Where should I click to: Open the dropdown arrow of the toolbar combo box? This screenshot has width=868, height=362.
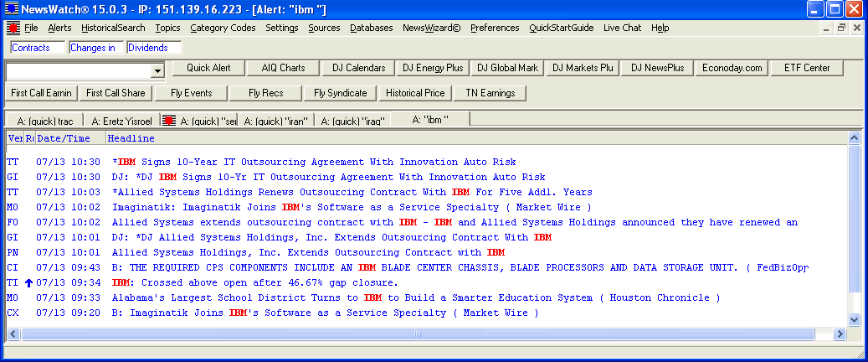pyautogui.click(x=157, y=71)
